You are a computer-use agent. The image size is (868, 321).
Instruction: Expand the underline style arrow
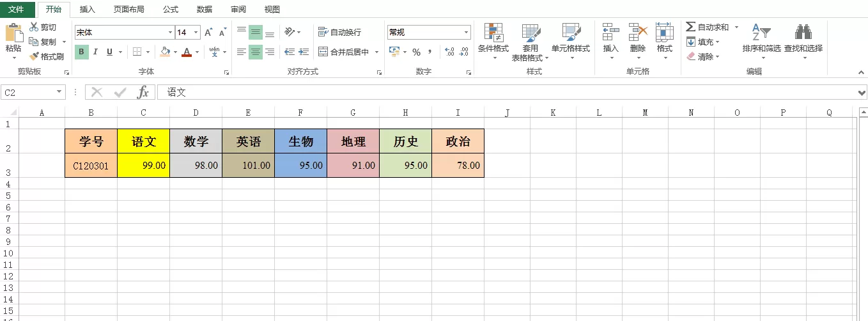[121, 52]
